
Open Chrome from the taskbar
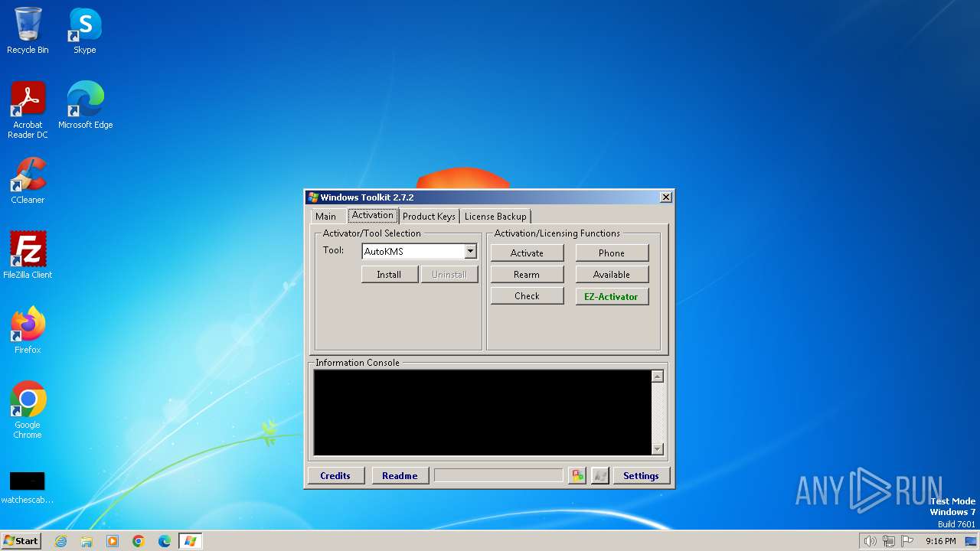[139, 541]
